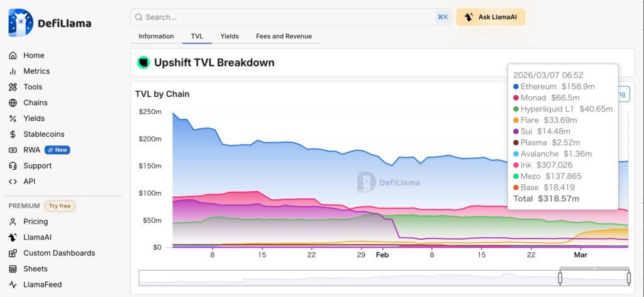Click the Metrics bar chart icon

pos(13,71)
